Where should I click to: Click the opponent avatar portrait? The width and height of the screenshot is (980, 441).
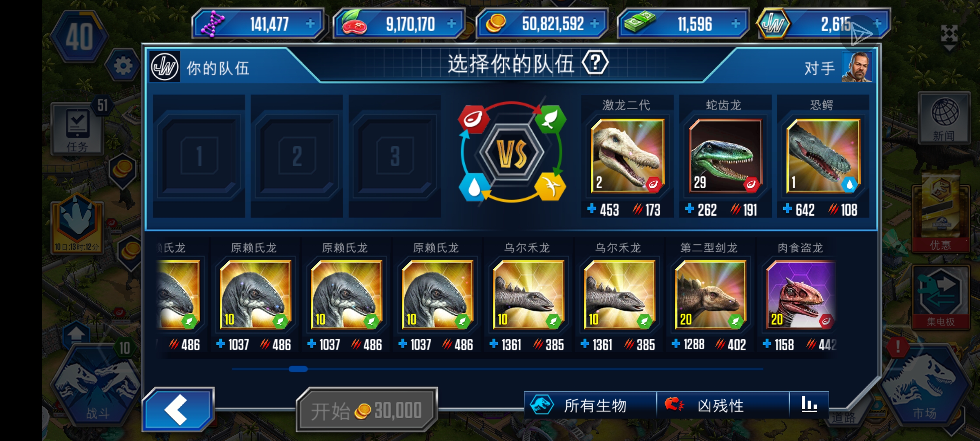857,66
